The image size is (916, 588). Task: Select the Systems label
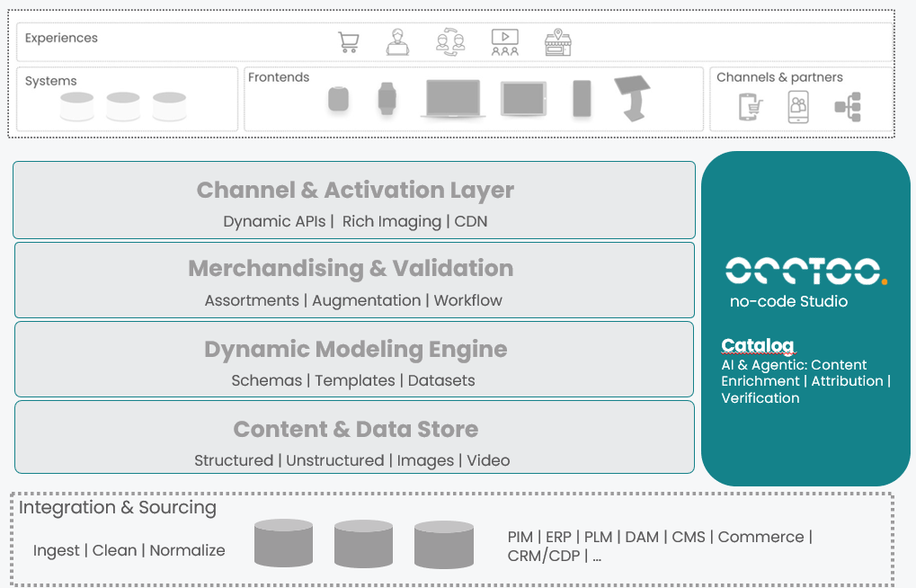(51, 81)
